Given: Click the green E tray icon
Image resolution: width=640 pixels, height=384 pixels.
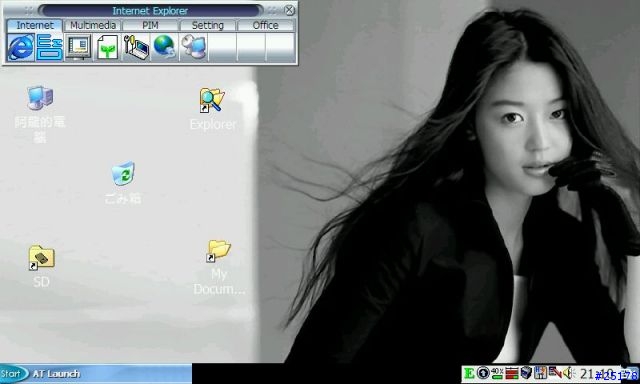Looking at the screenshot, I should pyautogui.click(x=469, y=373).
